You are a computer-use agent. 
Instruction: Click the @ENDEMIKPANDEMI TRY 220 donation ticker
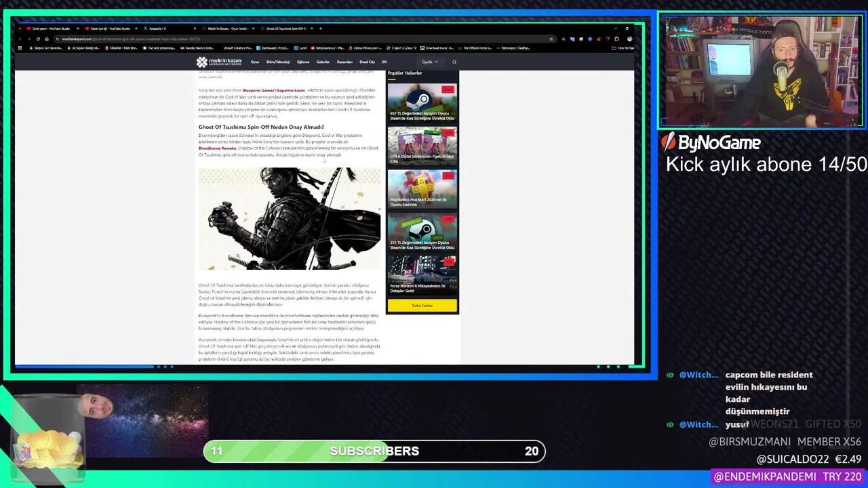point(787,477)
